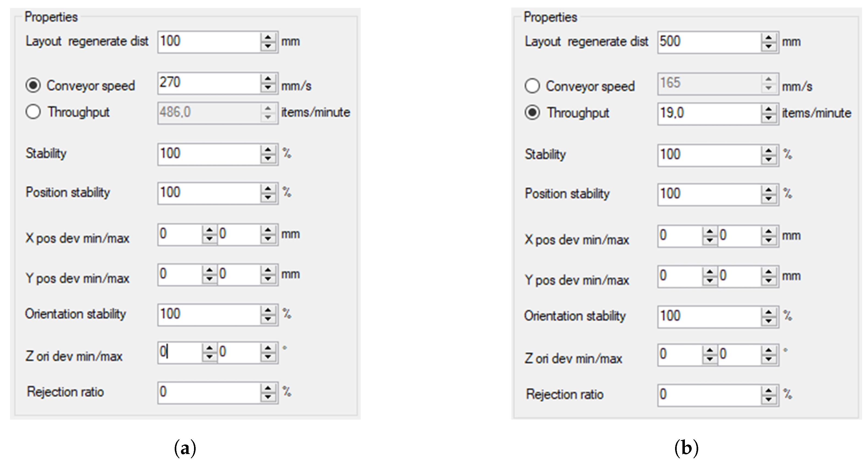Select Throughput radio in panel (b)
The image size is (868, 466).
click(533, 112)
